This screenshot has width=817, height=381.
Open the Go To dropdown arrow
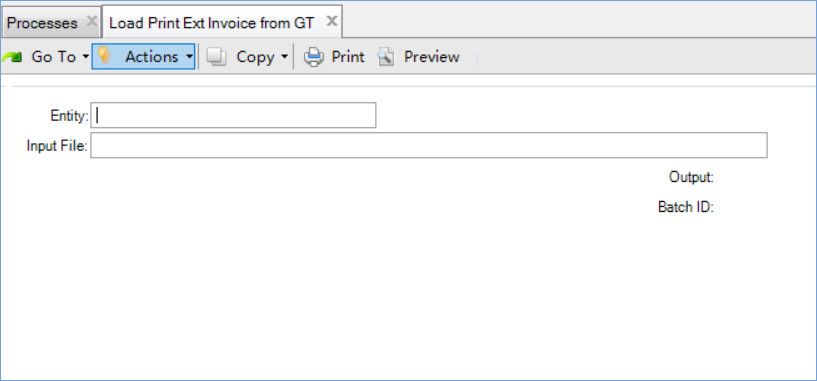coord(85,56)
